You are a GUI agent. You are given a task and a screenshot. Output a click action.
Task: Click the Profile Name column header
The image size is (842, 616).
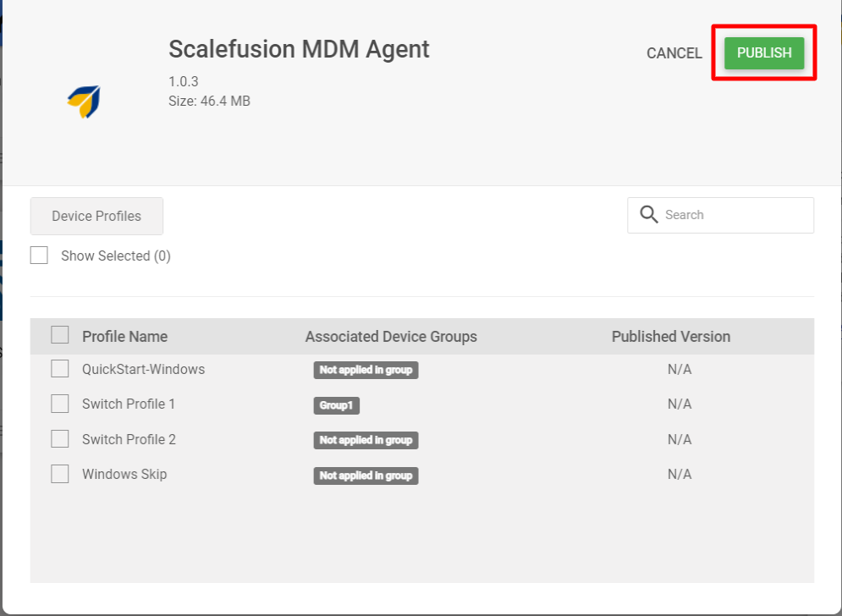tap(124, 337)
